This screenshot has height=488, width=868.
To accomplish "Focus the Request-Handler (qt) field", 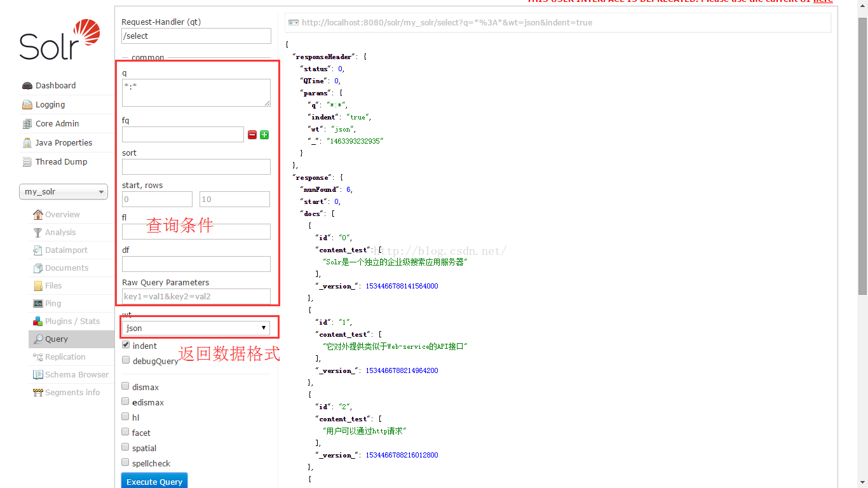I will 196,36.
